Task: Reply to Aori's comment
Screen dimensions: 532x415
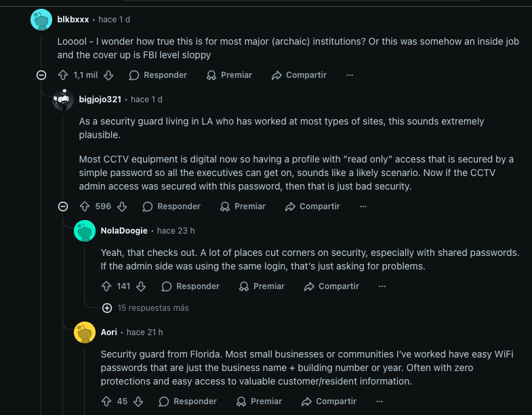Action: point(188,401)
